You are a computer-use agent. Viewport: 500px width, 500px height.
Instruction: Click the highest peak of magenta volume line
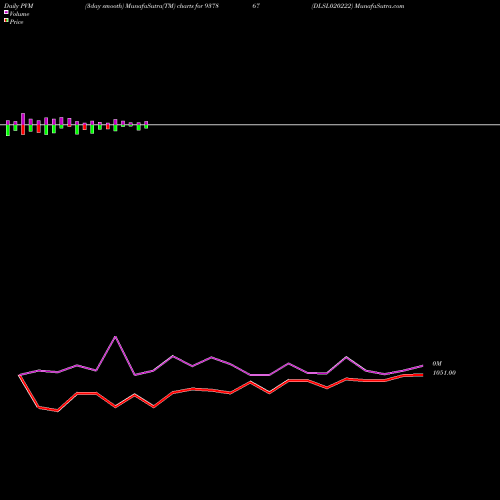(115, 337)
